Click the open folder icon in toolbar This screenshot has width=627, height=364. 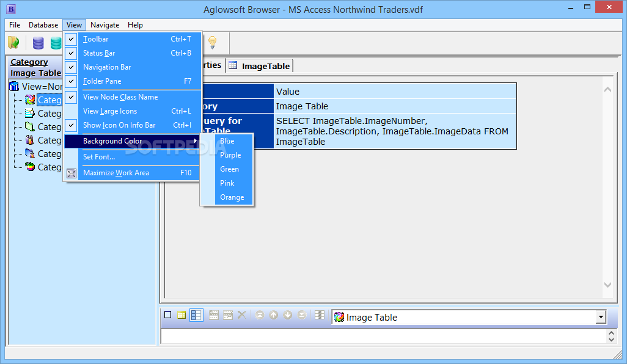coord(13,42)
